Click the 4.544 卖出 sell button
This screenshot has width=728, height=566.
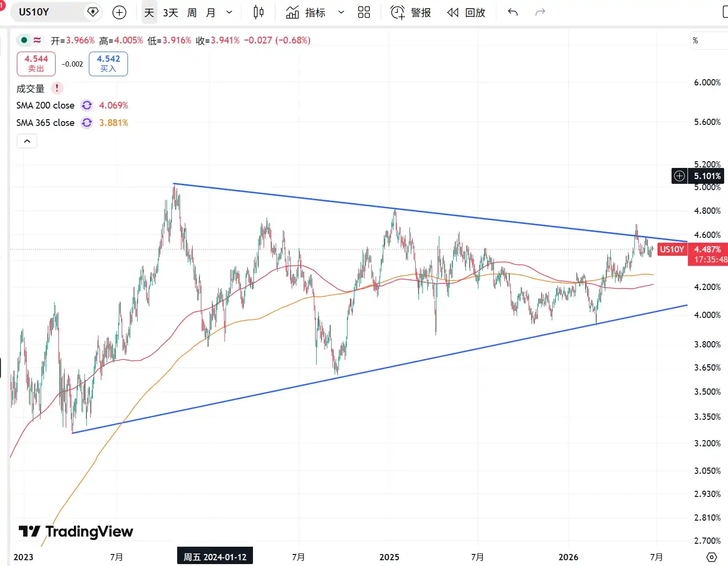pyautogui.click(x=36, y=64)
